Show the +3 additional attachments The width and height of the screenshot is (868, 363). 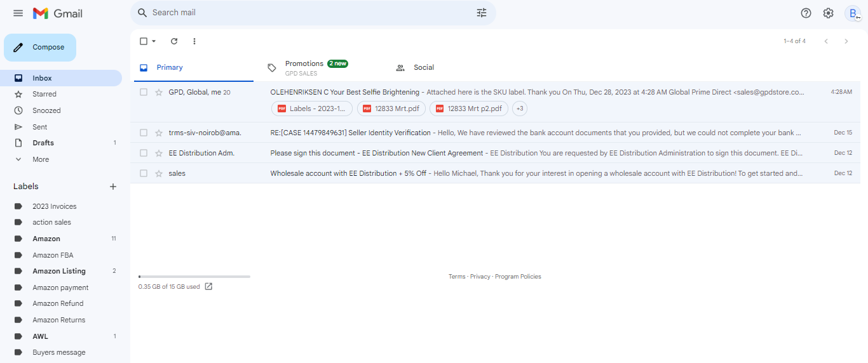click(520, 109)
